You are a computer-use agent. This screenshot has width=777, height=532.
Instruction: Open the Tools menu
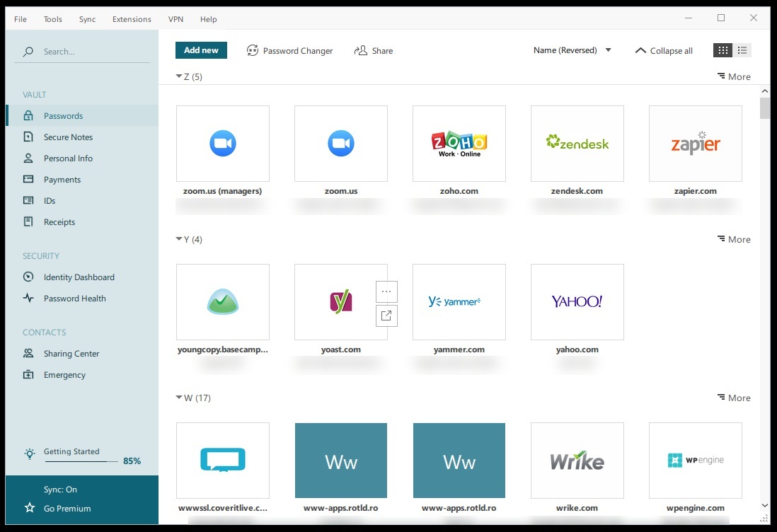coord(52,19)
